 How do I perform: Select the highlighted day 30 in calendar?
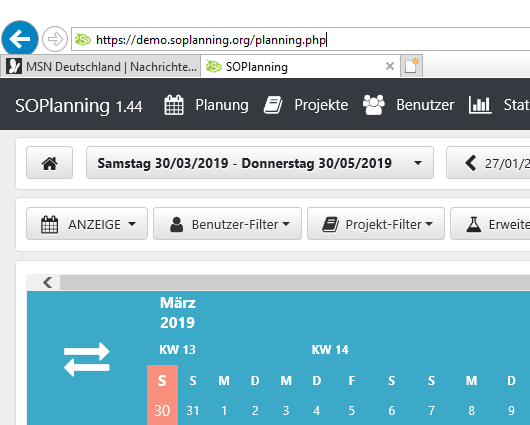(x=162, y=410)
